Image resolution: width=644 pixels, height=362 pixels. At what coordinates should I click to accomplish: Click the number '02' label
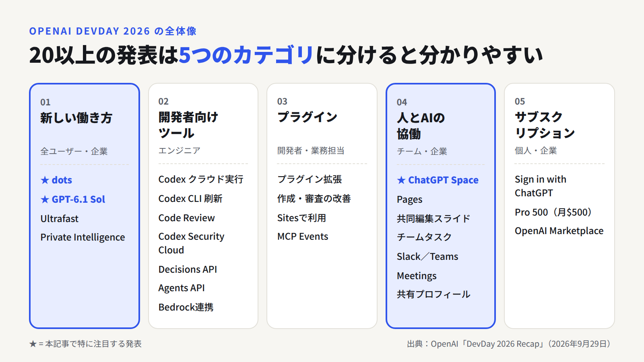[163, 101]
